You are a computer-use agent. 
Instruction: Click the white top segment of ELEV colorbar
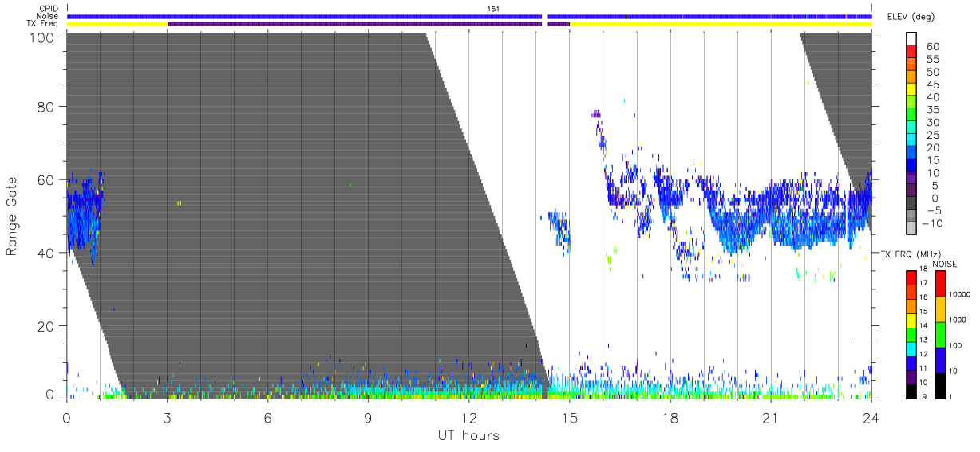click(x=912, y=38)
